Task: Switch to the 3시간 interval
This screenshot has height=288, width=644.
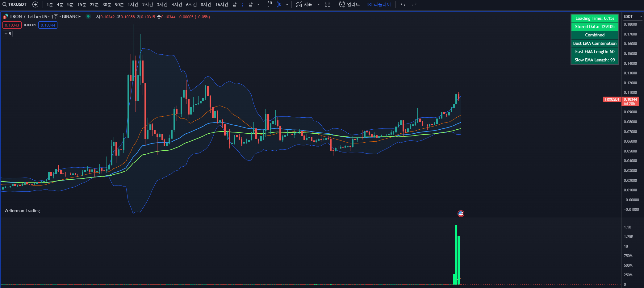Action: pyautogui.click(x=162, y=4)
